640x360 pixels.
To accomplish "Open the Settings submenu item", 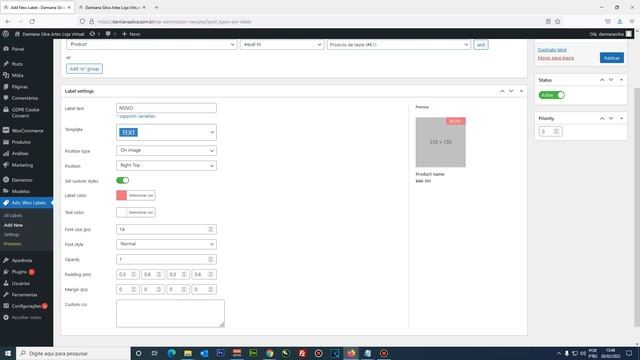I will pyautogui.click(x=11, y=235).
